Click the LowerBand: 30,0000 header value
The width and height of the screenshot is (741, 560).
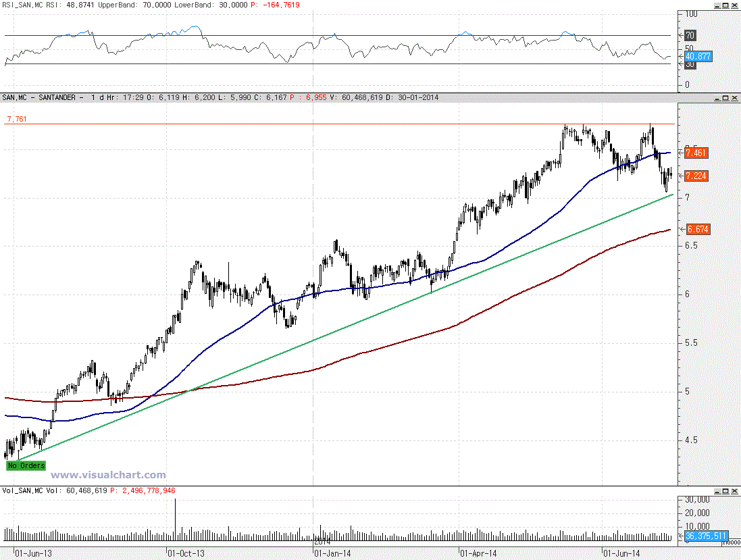[x=211, y=5]
